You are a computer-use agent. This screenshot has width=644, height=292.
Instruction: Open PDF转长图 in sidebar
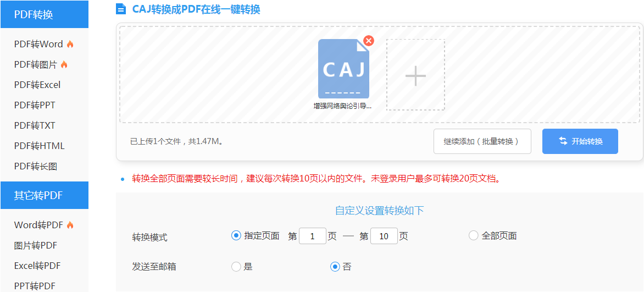pos(35,166)
